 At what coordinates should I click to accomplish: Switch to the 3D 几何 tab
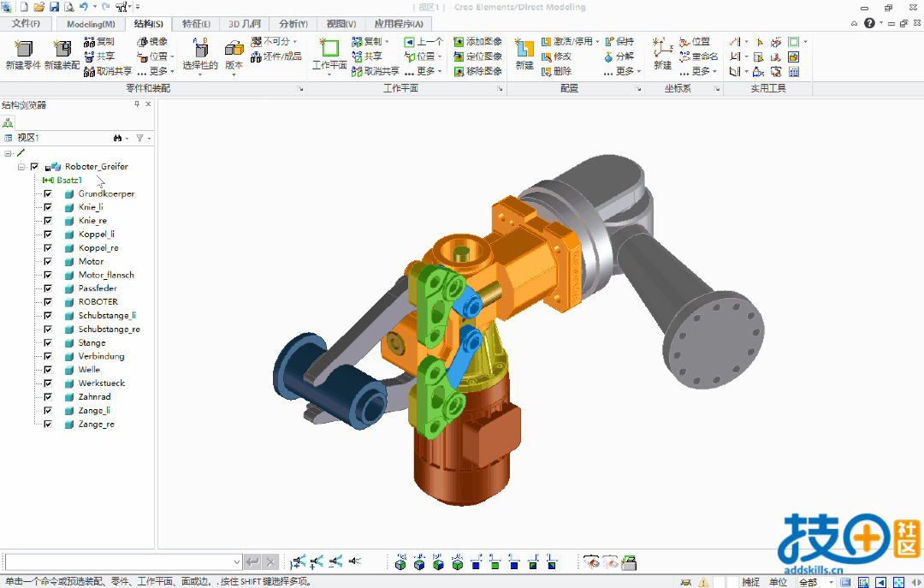click(x=245, y=24)
